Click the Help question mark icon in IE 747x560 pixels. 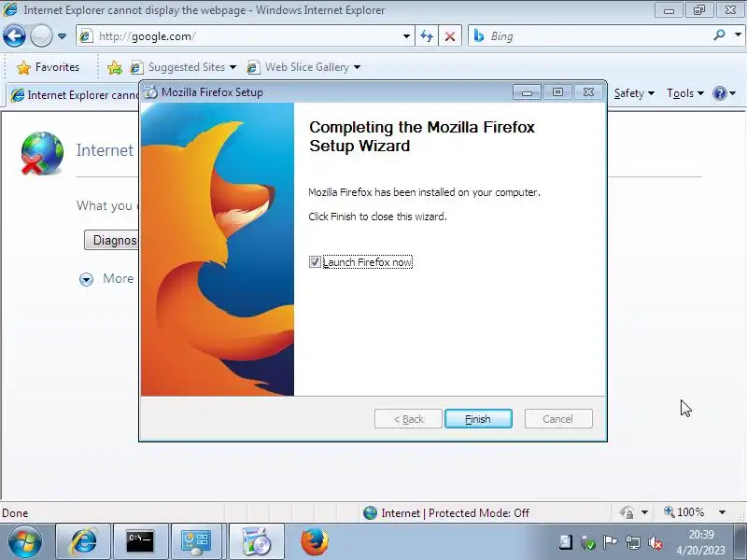pos(719,93)
